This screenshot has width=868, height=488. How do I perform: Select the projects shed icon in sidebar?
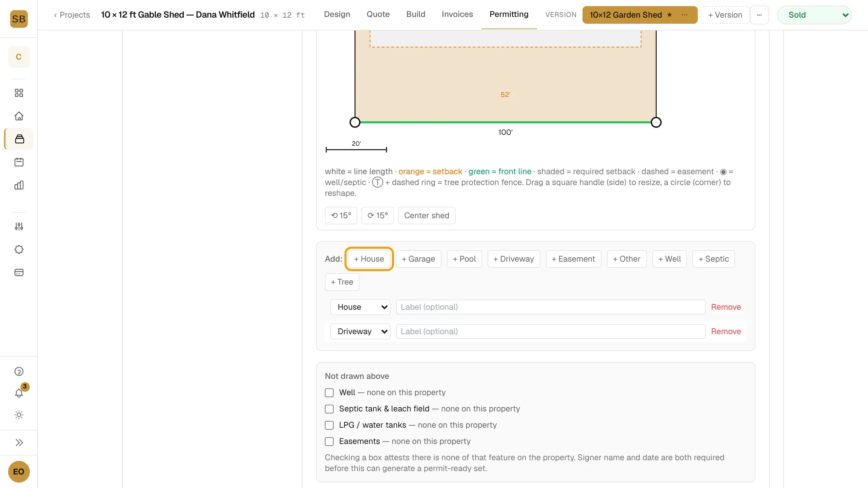(x=19, y=139)
